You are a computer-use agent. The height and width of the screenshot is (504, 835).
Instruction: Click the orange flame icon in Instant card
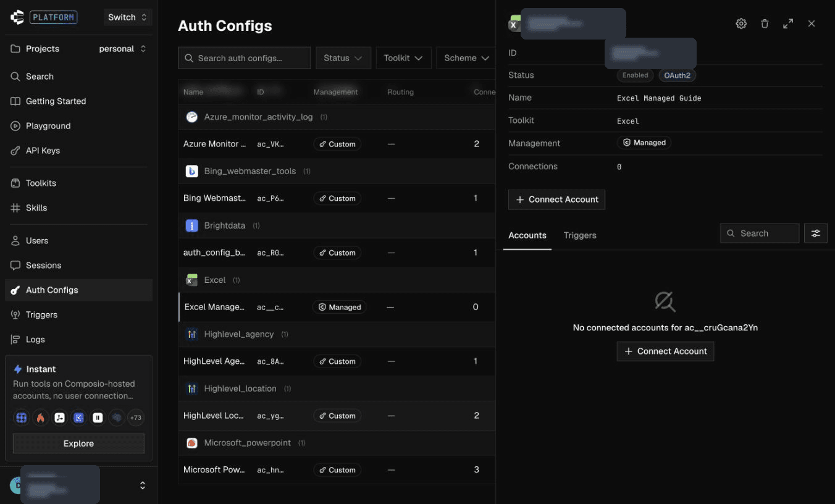click(41, 418)
